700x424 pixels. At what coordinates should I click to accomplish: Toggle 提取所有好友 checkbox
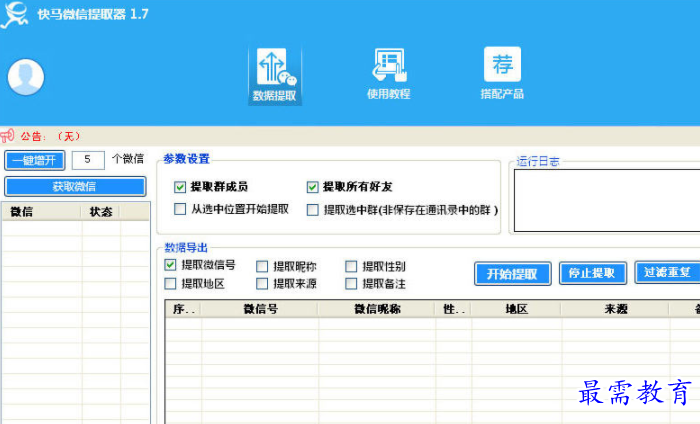click(312, 187)
